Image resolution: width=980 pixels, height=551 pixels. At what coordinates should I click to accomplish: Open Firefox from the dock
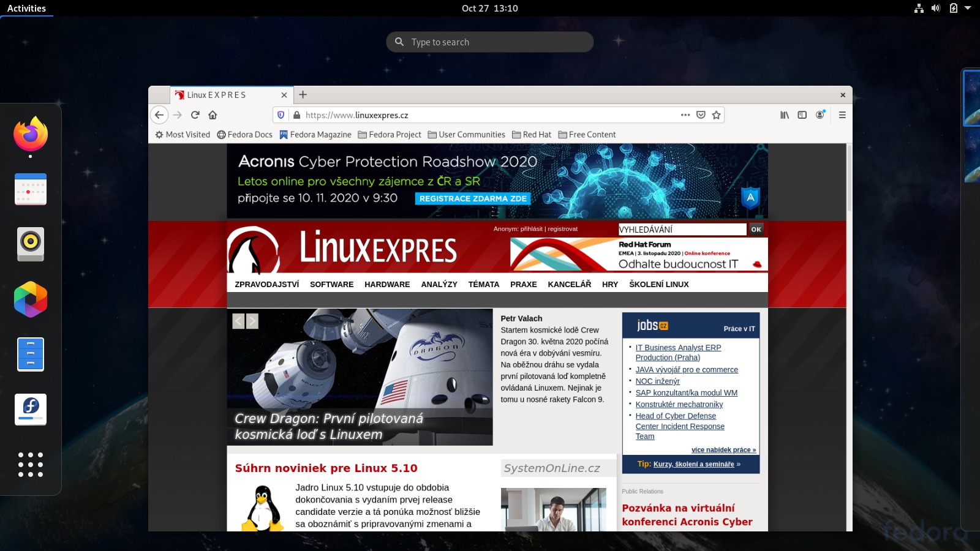[x=31, y=134]
